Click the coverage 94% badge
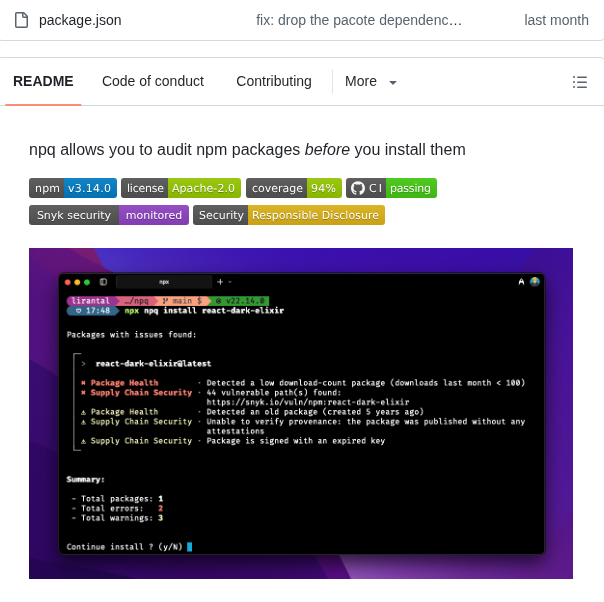 click(294, 188)
